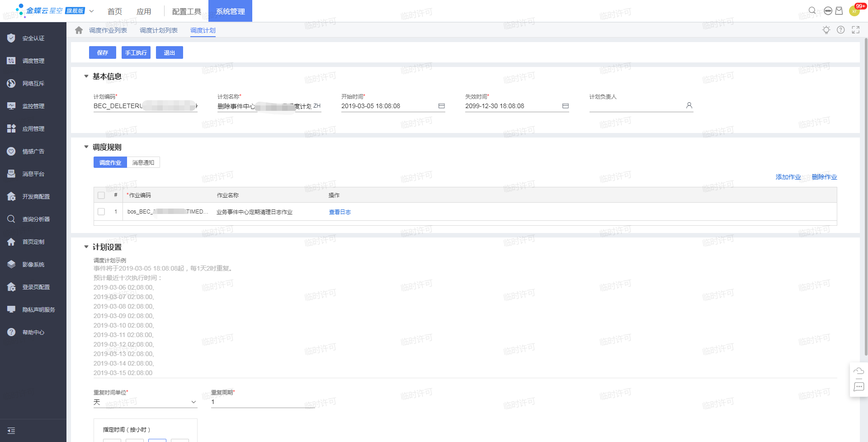The height and width of the screenshot is (442, 868).
Task: Collapse the sidebar with bottom toggle icon
Action: point(11,431)
